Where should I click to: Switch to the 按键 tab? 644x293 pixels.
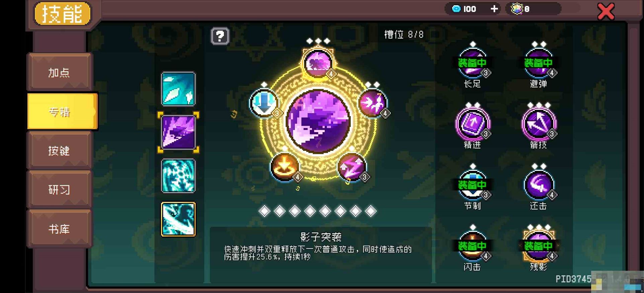59,151
